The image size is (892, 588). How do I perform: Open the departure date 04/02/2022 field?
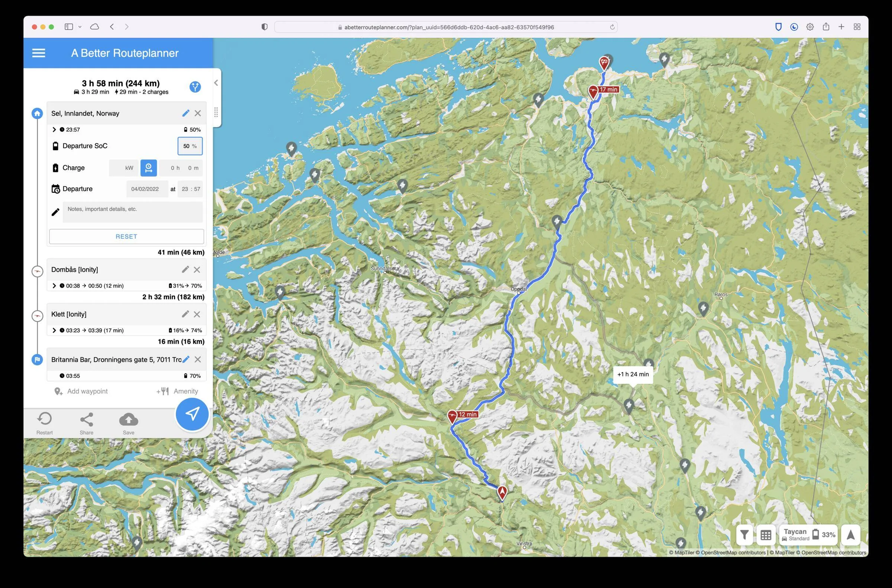(147, 189)
